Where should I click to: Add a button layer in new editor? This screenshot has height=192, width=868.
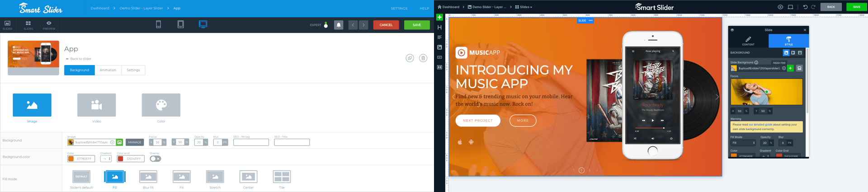(439, 57)
